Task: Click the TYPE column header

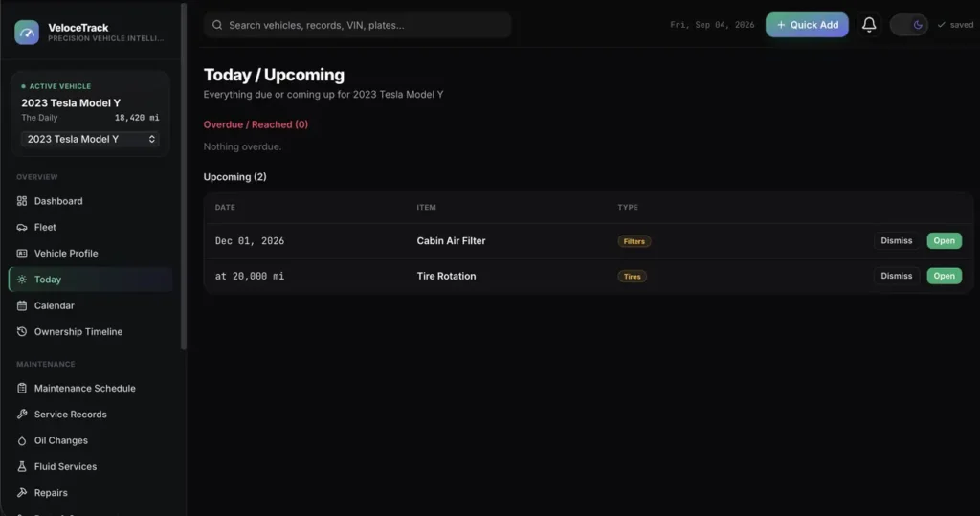Action: pyautogui.click(x=628, y=207)
